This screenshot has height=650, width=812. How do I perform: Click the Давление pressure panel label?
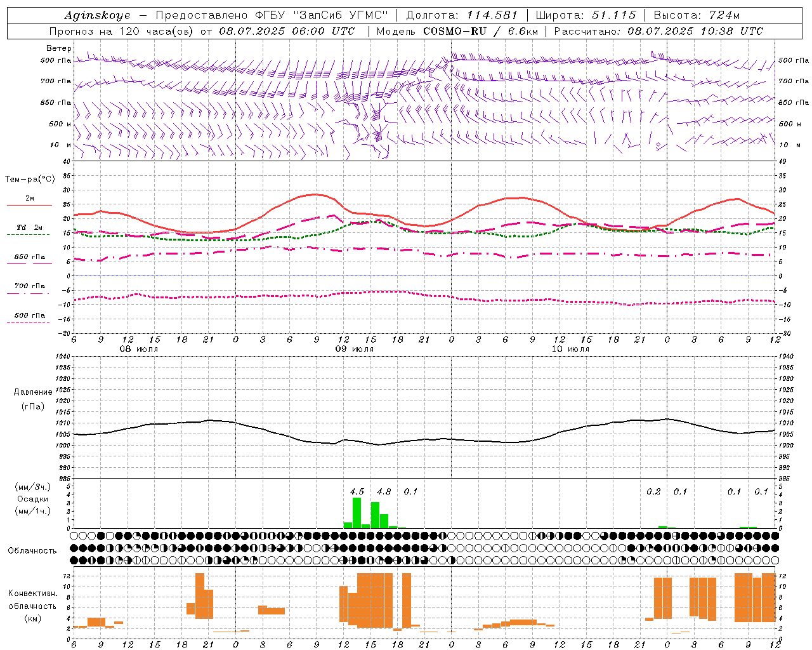(x=33, y=392)
